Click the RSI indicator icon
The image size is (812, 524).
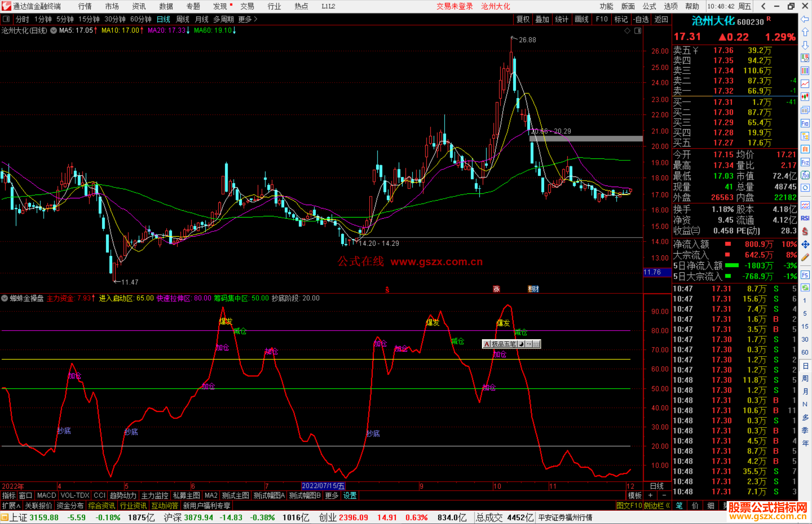pos(804,218)
